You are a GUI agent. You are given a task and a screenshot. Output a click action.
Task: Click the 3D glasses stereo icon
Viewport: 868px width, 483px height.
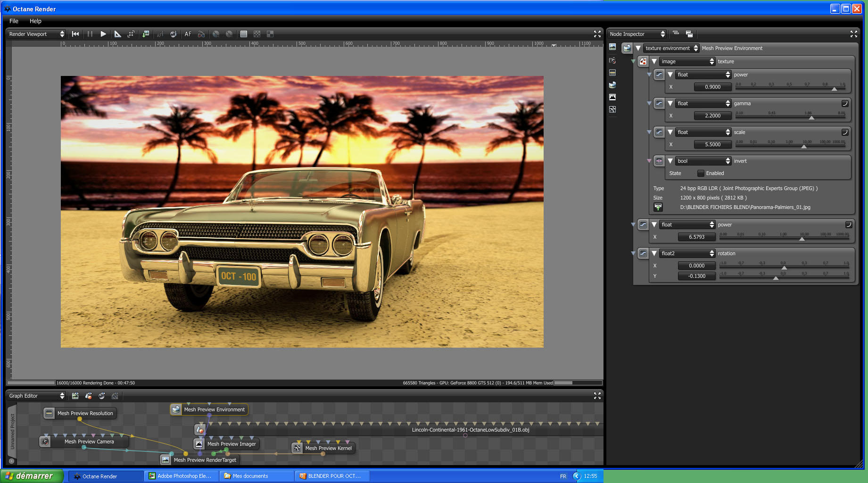tap(201, 34)
